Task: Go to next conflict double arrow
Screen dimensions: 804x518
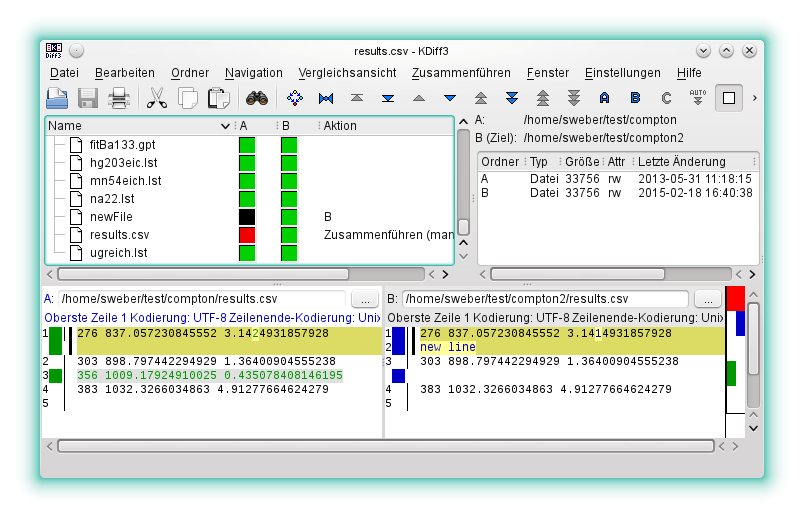Action: click(512, 98)
